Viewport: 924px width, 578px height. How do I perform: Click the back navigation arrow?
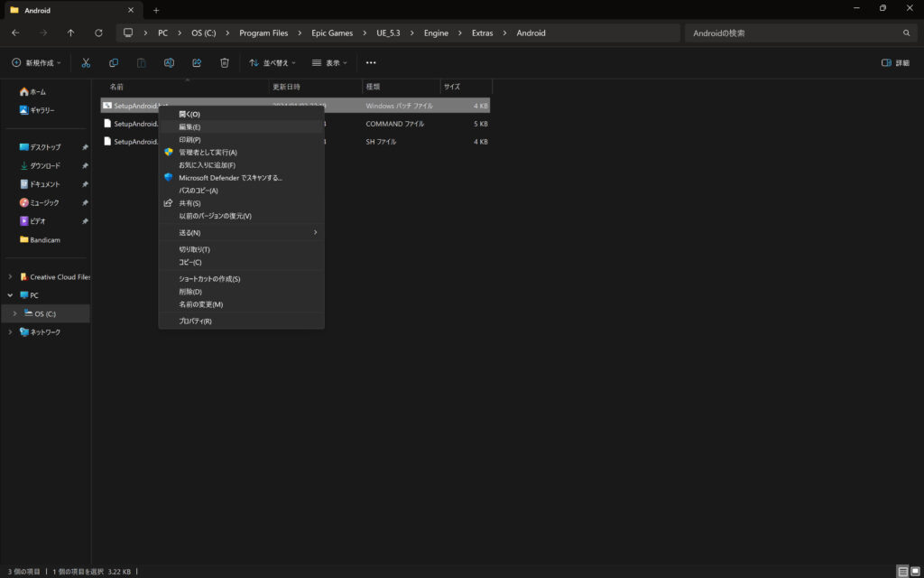tap(14, 33)
